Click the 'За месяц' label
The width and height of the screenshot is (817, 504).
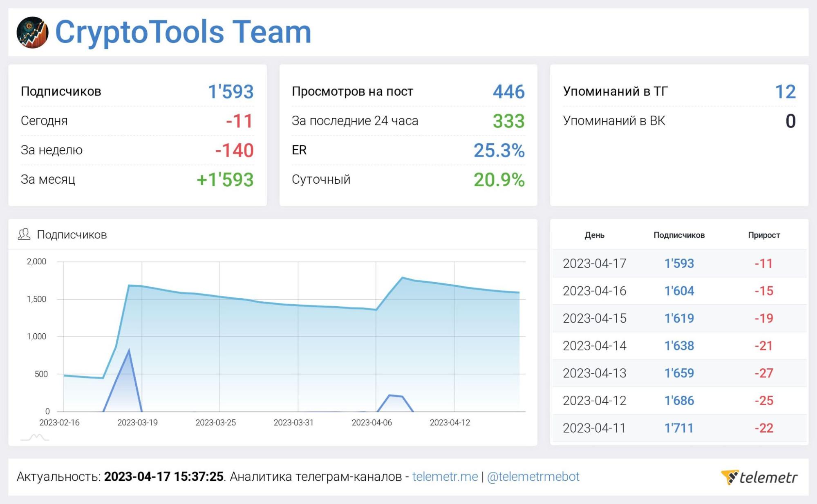coord(48,179)
